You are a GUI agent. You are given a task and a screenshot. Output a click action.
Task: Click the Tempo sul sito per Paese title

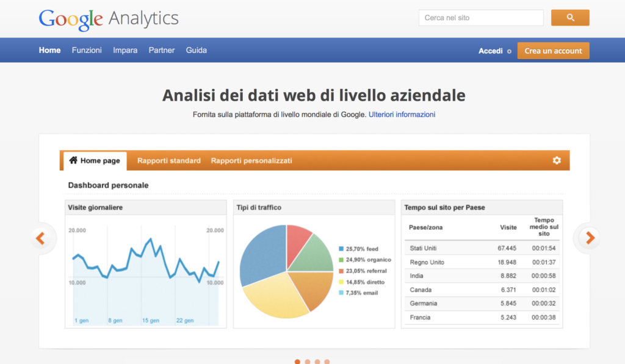pos(444,207)
